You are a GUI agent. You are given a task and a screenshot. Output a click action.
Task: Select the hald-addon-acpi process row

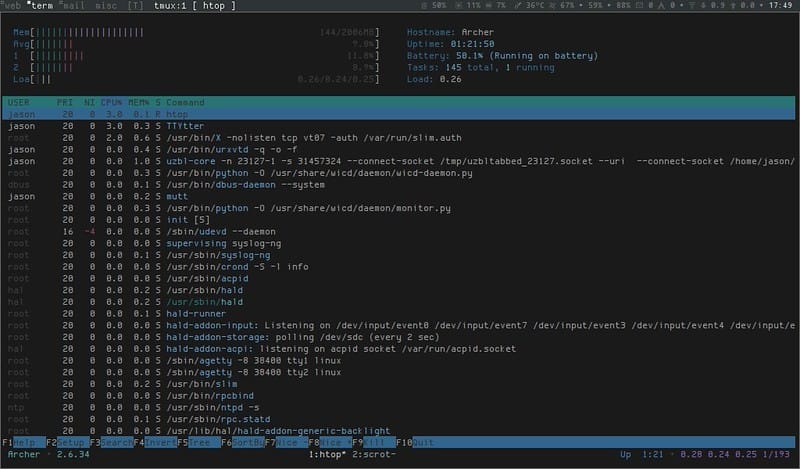click(398, 349)
